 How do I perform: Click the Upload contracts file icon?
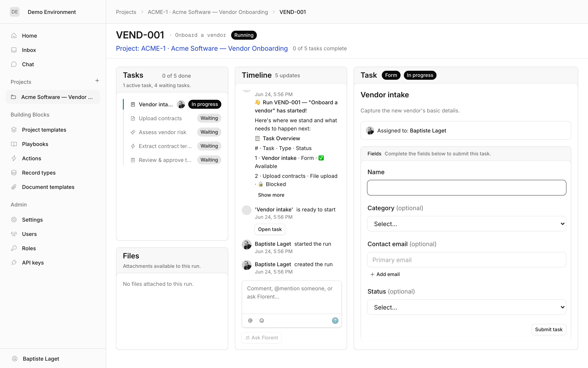pyautogui.click(x=133, y=118)
